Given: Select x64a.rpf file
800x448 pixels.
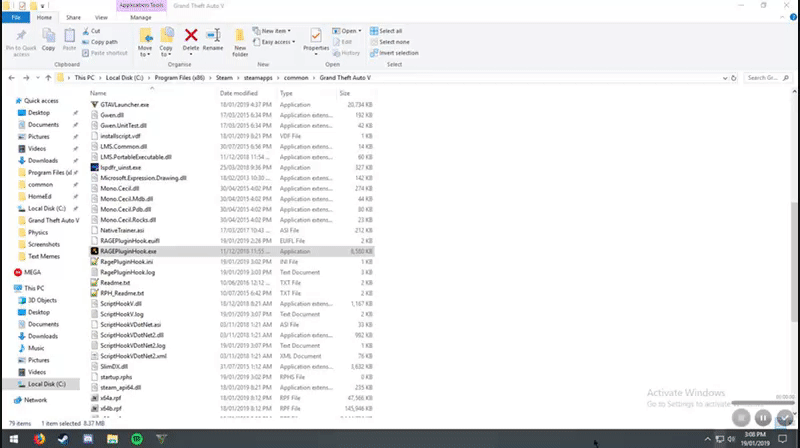Looking at the screenshot, I should point(111,398).
